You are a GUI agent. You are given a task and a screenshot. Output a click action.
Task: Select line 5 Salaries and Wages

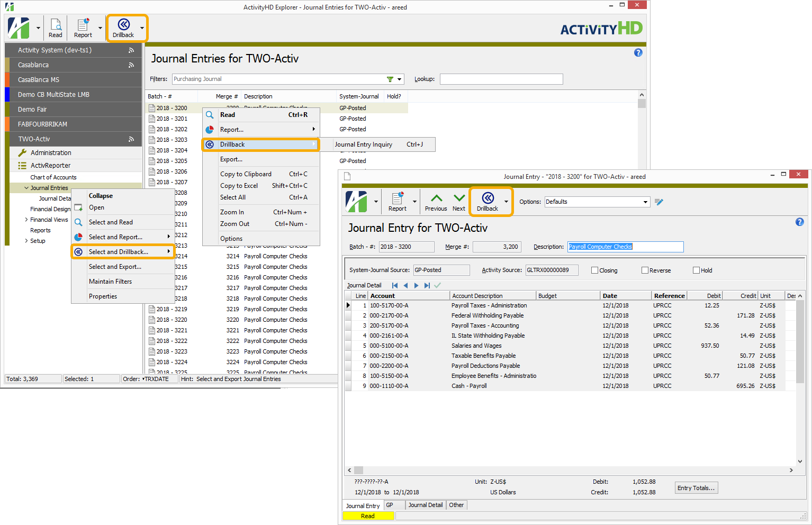click(x=570, y=346)
